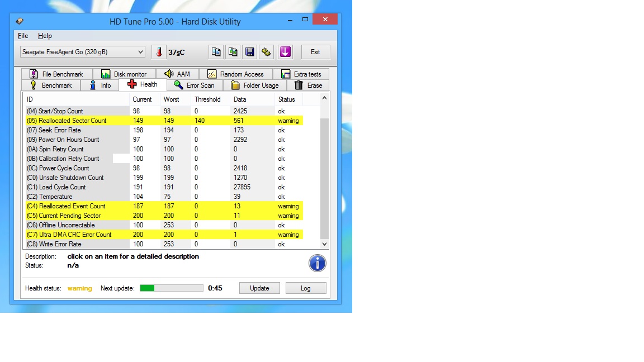Click the vertical scrollbar thumb
644x362 pixels.
(324, 179)
